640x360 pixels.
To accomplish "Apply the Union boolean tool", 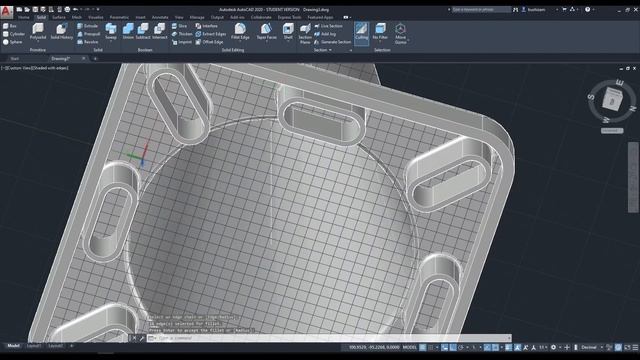I will coord(128,31).
